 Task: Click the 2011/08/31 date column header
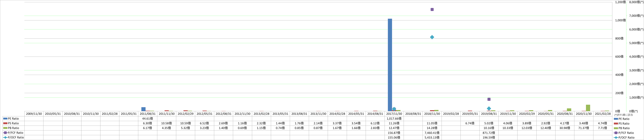click(148, 114)
